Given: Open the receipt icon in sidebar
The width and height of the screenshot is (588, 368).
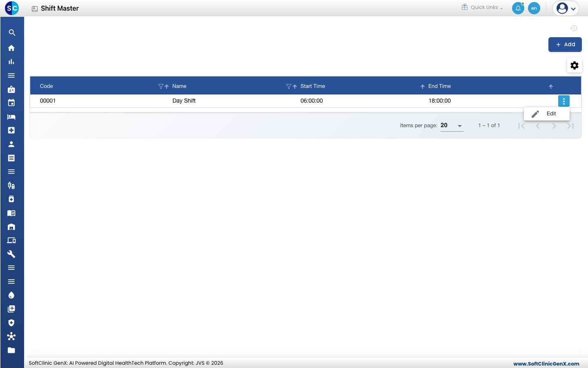Looking at the screenshot, I should tap(11, 158).
